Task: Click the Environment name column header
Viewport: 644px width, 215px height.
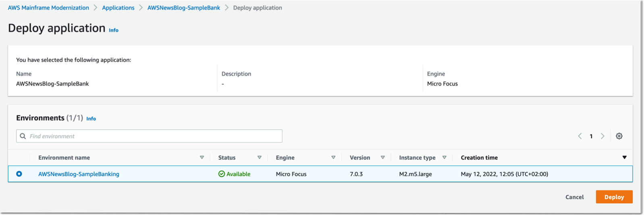Action: 64,157
